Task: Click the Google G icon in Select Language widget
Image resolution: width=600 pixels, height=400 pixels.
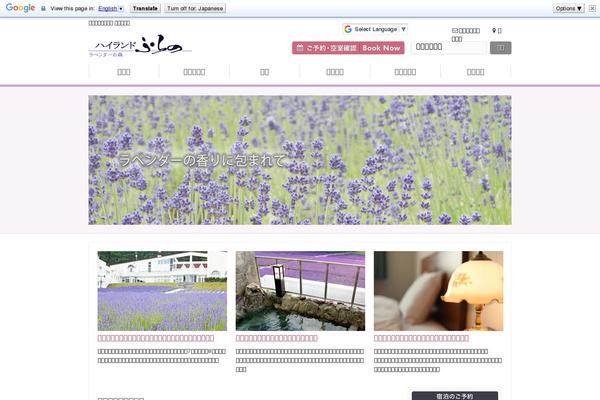Action: point(348,29)
